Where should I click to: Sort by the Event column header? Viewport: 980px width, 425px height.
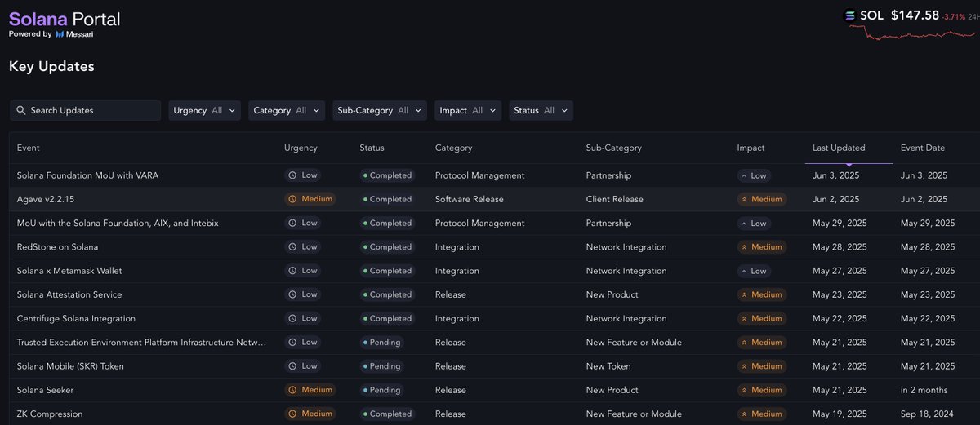pos(29,148)
